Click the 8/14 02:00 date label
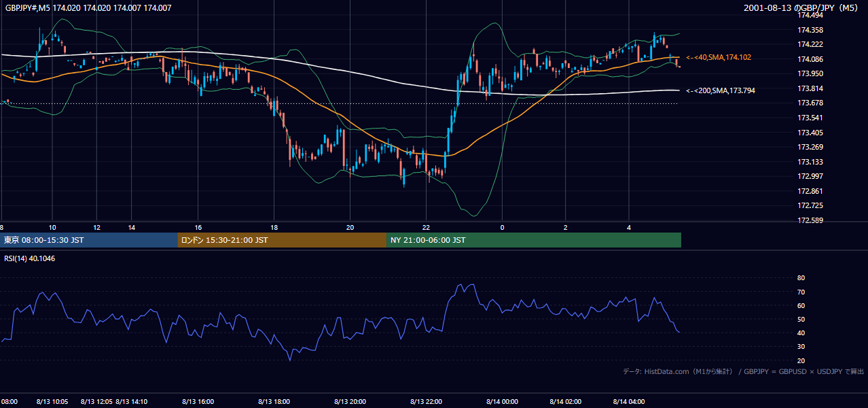The width and height of the screenshot is (868, 408). point(565,402)
